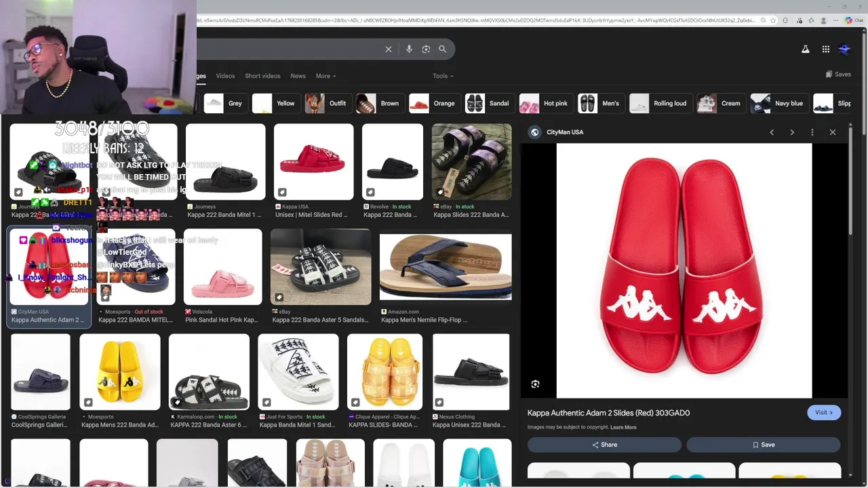Filter results by Navy blue chip
The height and width of the screenshot is (488, 868).
pyautogui.click(x=779, y=103)
